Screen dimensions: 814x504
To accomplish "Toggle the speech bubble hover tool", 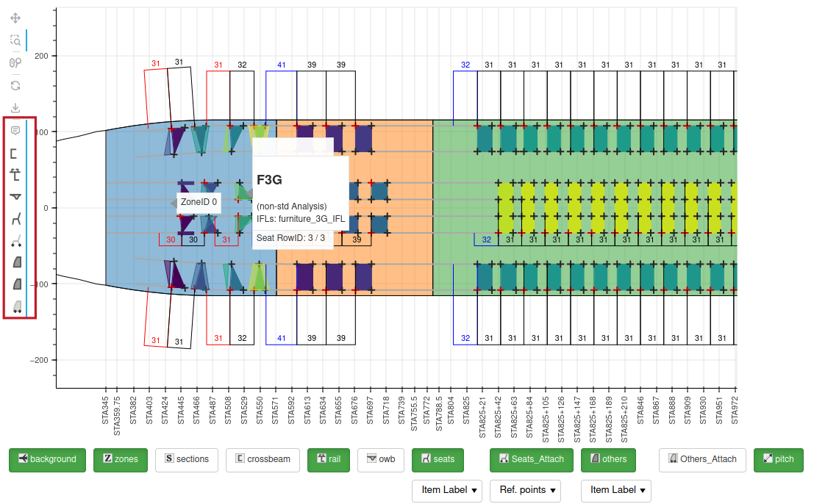I will point(15,131).
